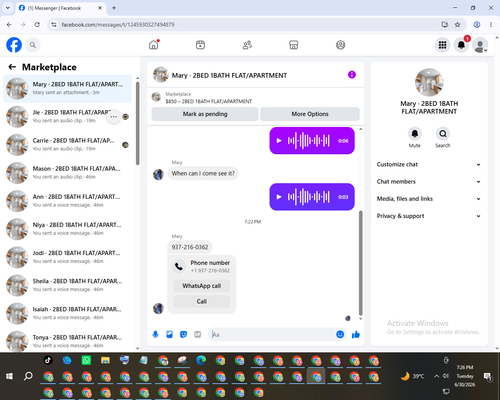
Task: Click More Options button
Action: click(x=310, y=114)
